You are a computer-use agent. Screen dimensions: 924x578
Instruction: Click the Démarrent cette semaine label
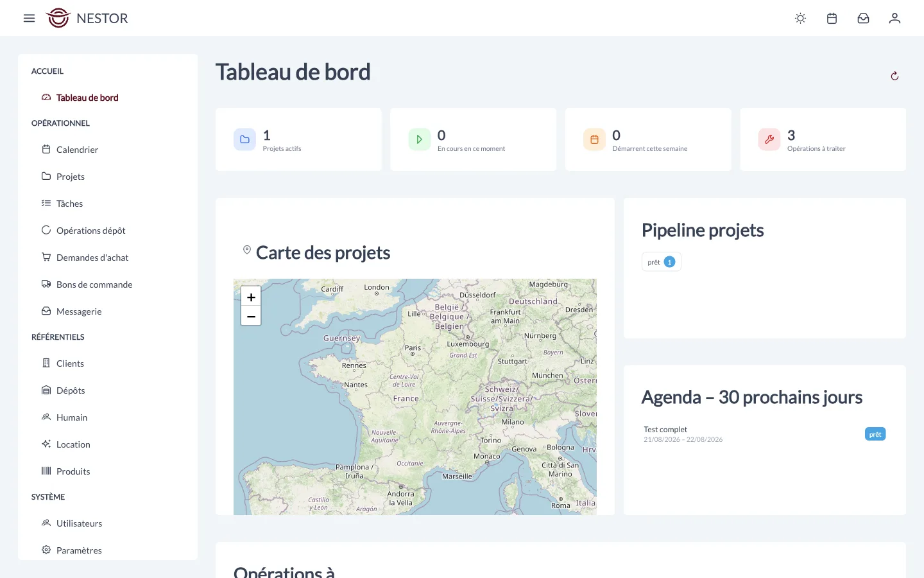coord(650,148)
